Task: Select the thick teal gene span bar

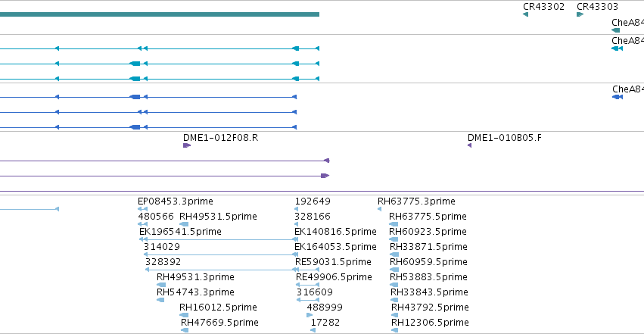Action: pyautogui.click(x=160, y=14)
